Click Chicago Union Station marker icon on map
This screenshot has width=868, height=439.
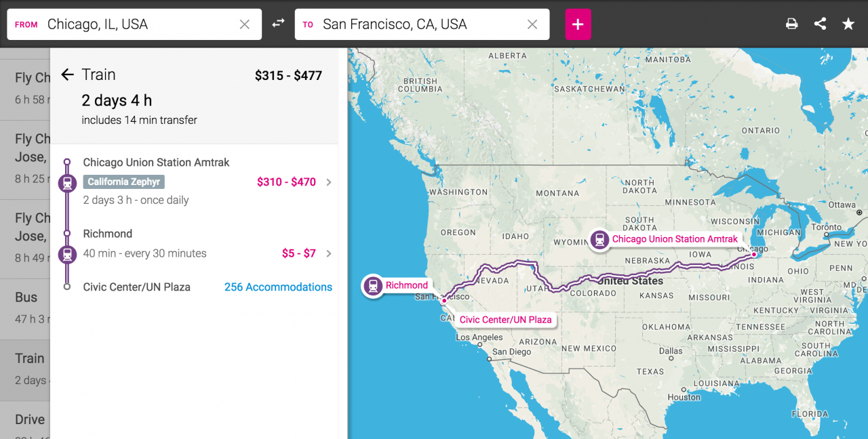(x=599, y=239)
